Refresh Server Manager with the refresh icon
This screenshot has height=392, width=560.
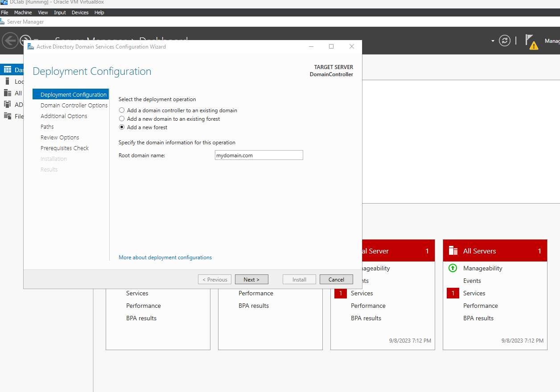tap(504, 41)
